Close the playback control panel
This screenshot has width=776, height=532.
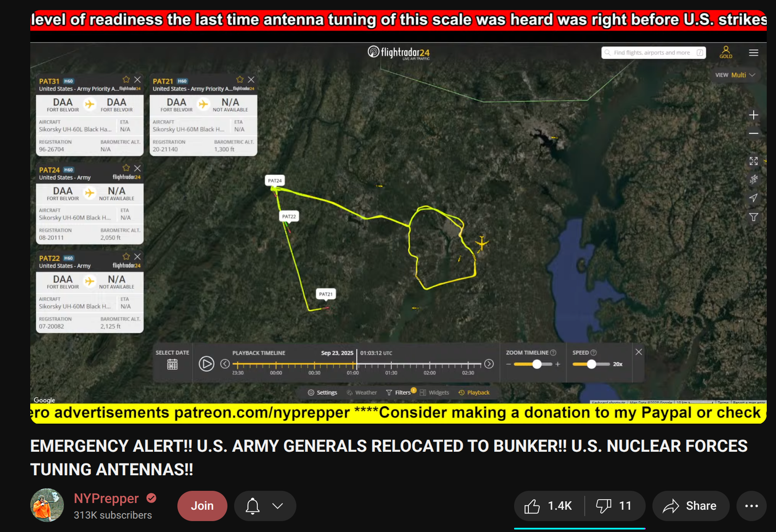point(639,352)
